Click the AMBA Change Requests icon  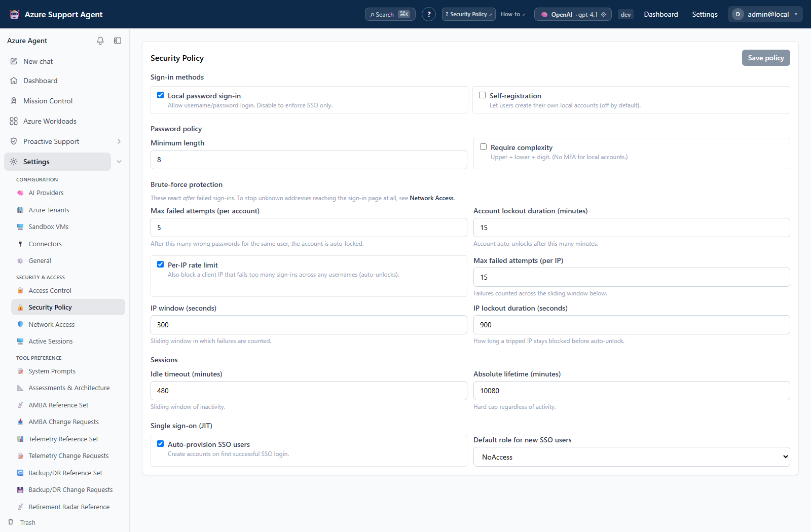click(20, 422)
